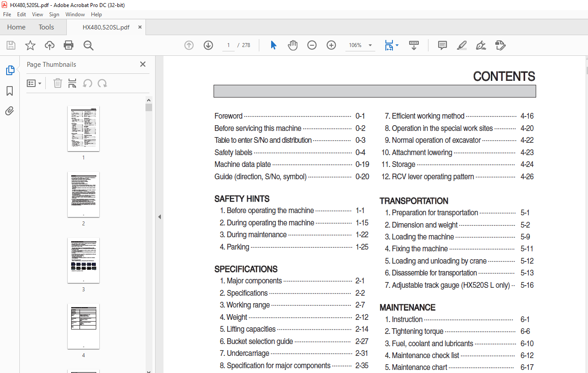
Task: Click the page number input field
Action: pos(229,45)
